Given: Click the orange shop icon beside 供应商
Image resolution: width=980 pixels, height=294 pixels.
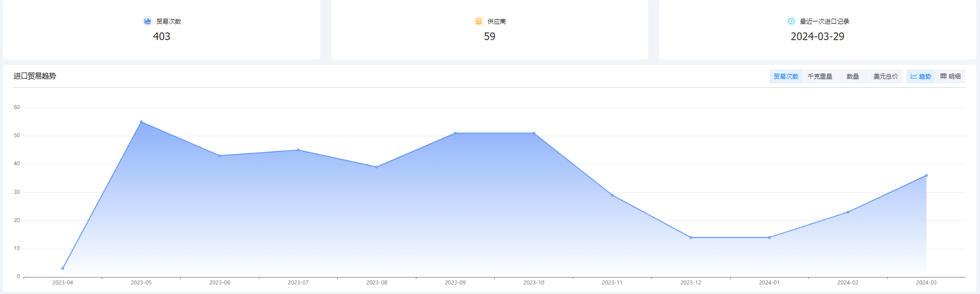Looking at the screenshot, I should click(x=478, y=21).
